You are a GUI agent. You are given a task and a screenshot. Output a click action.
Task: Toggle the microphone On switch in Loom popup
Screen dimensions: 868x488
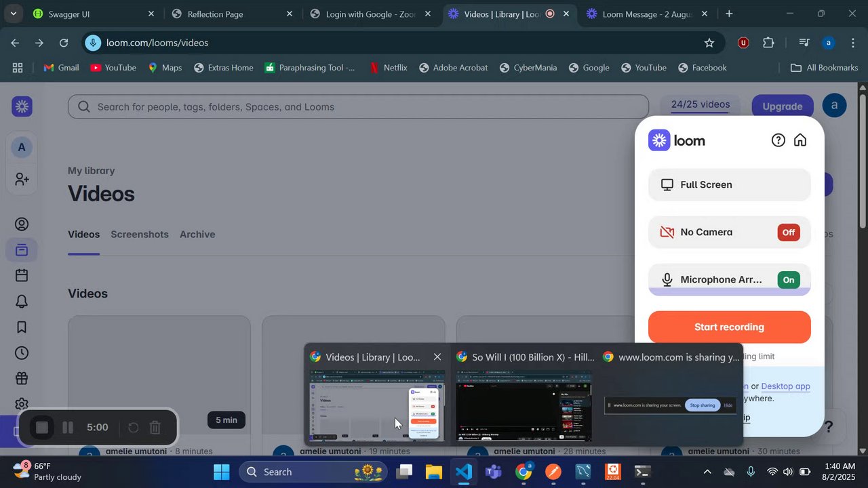pos(789,280)
